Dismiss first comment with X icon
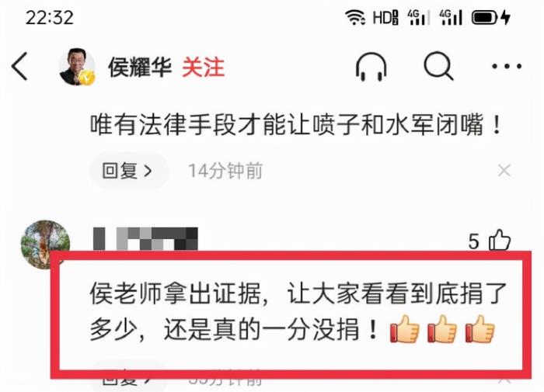The width and height of the screenshot is (544, 392). 504,171
